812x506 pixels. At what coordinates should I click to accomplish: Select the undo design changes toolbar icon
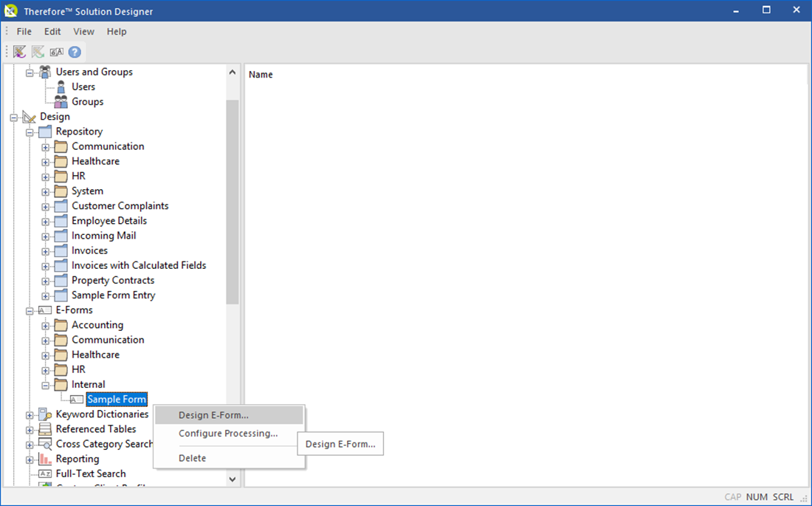[38, 52]
